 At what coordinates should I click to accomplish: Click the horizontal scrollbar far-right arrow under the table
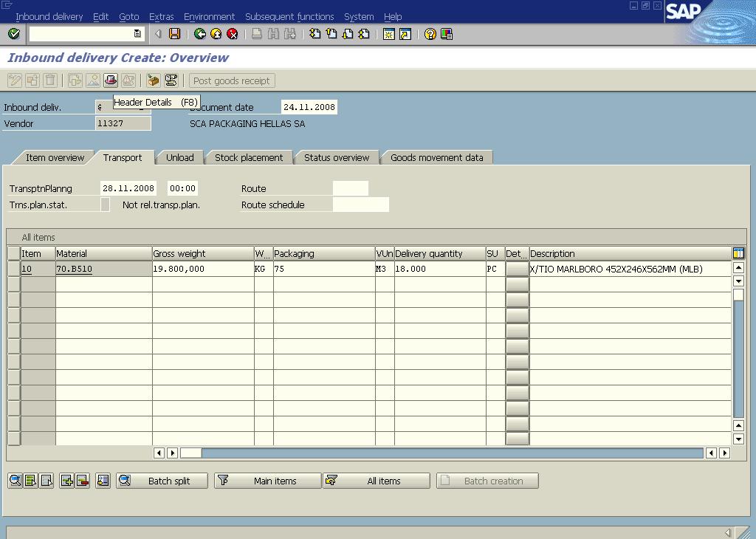[x=724, y=453]
